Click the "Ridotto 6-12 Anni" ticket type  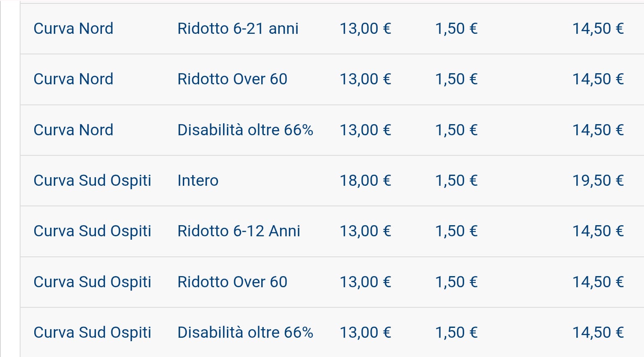pos(239,231)
